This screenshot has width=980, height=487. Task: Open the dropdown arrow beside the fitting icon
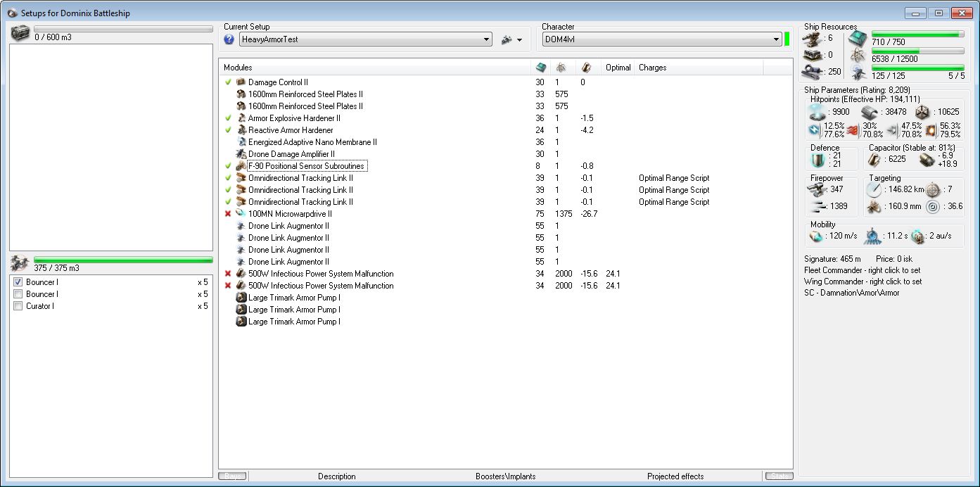tap(519, 41)
